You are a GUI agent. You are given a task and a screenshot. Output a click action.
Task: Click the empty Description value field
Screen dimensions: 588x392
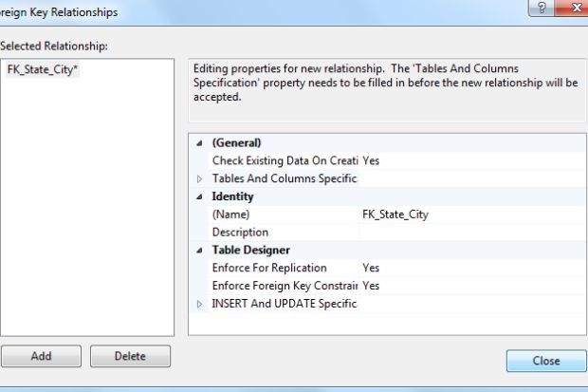click(469, 233)
